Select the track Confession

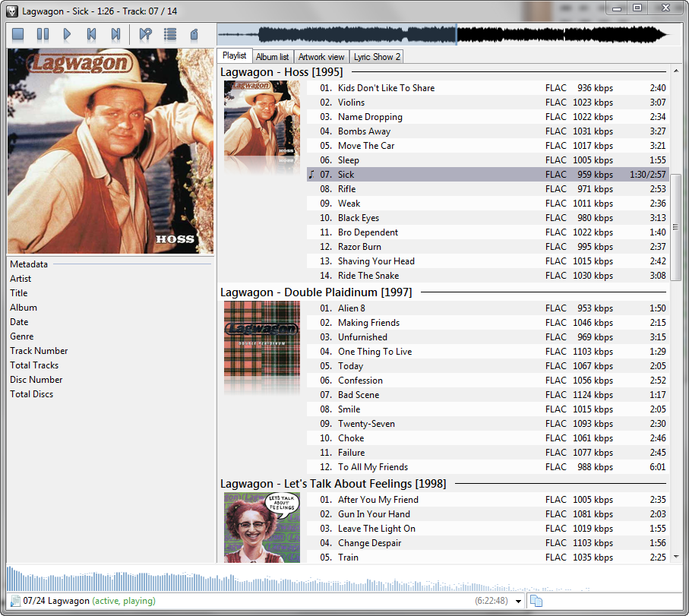488,381
